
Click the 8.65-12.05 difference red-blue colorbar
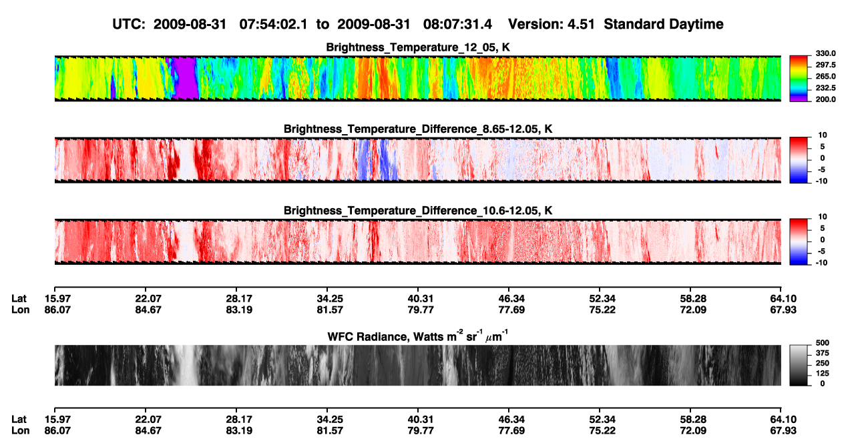coord(799,160)
